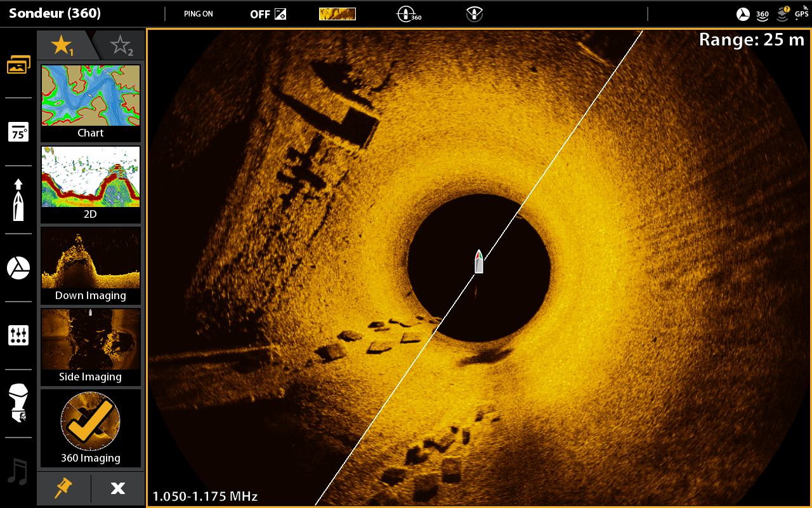Close the favorites panel with X

(118, 488)
